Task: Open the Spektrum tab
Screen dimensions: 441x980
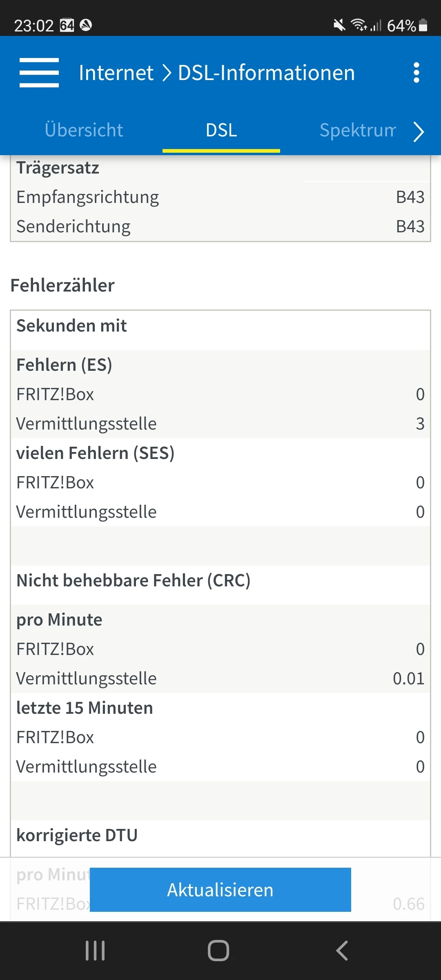Action: coord(358,131)
